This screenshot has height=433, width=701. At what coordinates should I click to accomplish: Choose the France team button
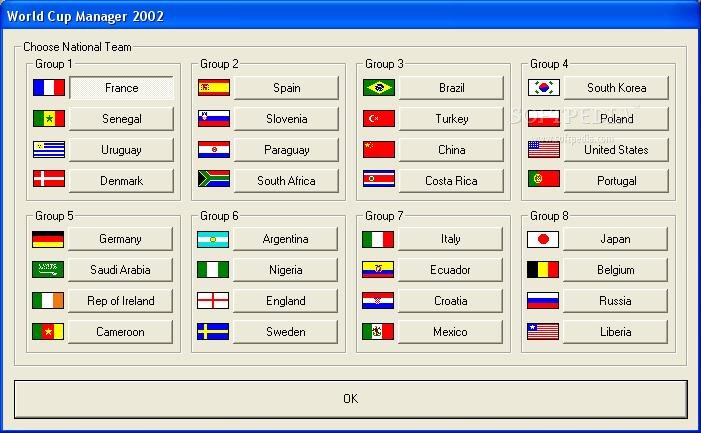(x=122, y=88)
